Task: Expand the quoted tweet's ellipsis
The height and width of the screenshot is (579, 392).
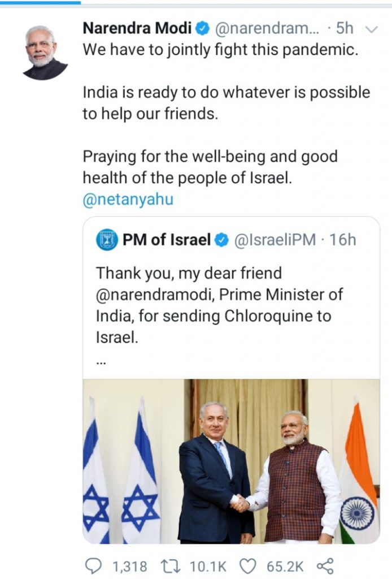Action: click(x=101, y=364)
